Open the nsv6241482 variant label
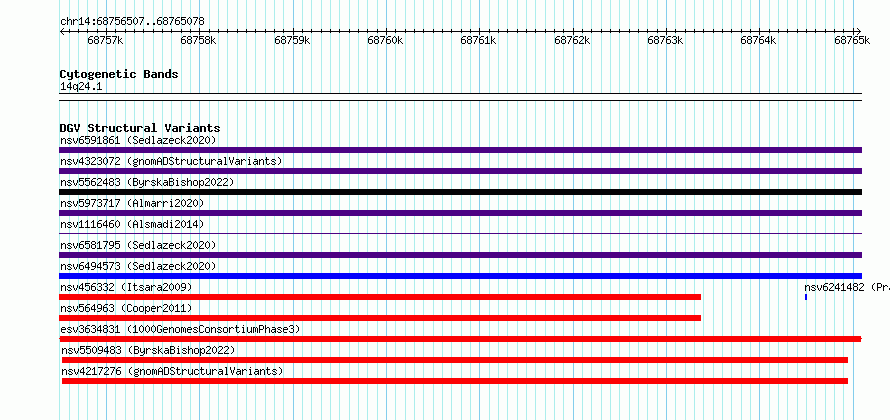 pyautogui.click(x=847, y=287)
